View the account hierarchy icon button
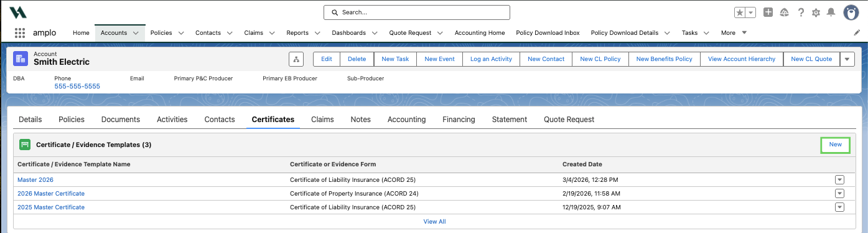 point(296,59)
